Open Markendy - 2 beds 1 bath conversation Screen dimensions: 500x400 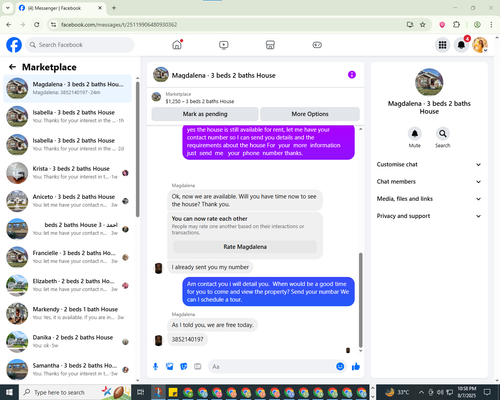[x=68, y=313]
